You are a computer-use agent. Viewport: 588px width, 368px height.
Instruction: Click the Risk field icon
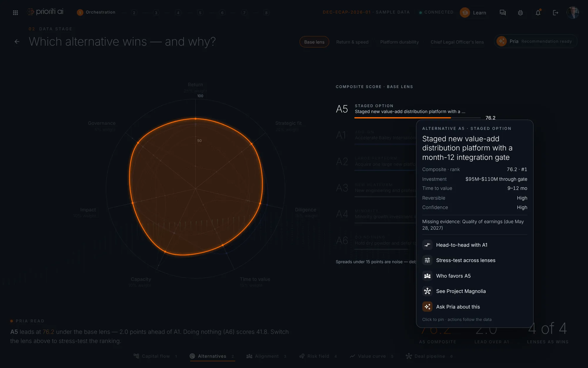(x=302, y=356)
